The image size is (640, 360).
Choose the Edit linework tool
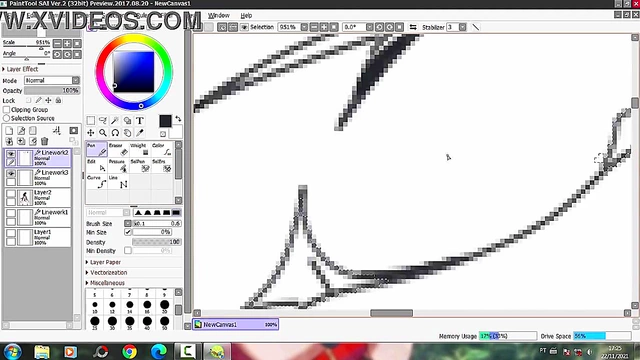[x=97, y=165]
